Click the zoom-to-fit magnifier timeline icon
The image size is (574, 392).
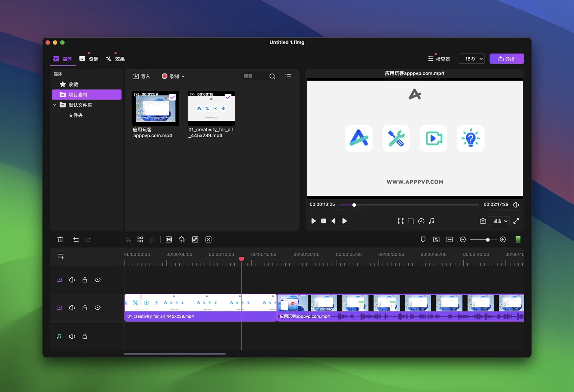pos(436,240)
